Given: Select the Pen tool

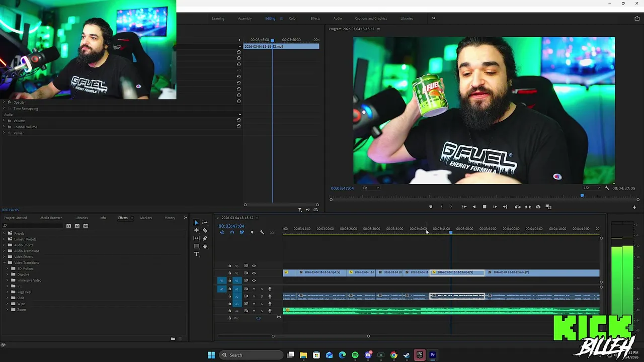Looking at the screenshot, I should coord(205,238).
